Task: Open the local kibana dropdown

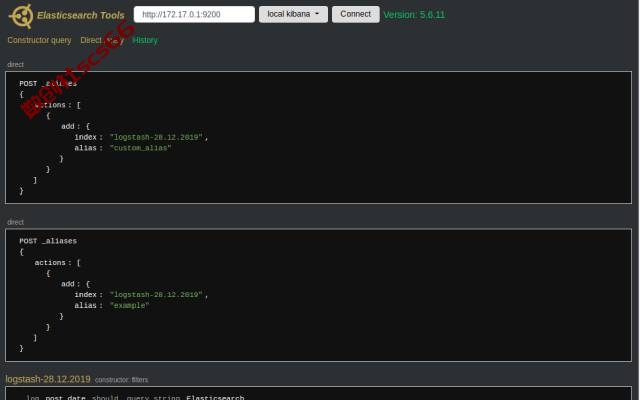Action: pos(293,14)
